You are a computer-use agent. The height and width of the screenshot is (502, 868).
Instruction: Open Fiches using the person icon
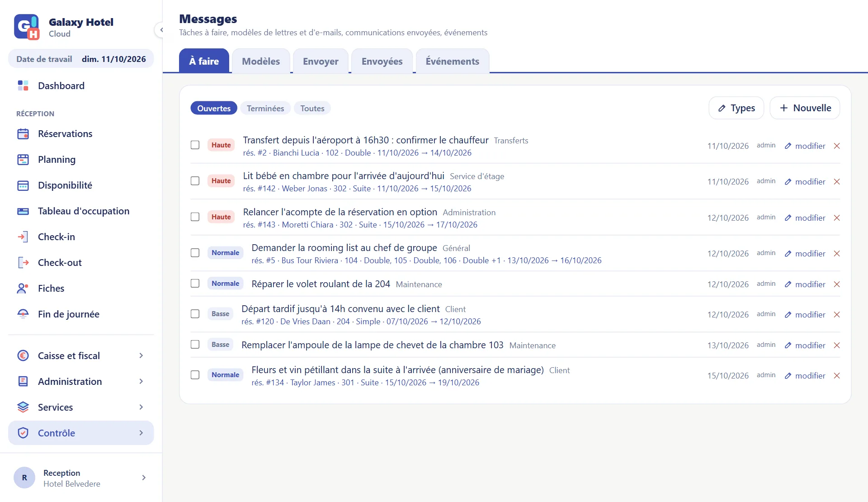click(23, 289)
